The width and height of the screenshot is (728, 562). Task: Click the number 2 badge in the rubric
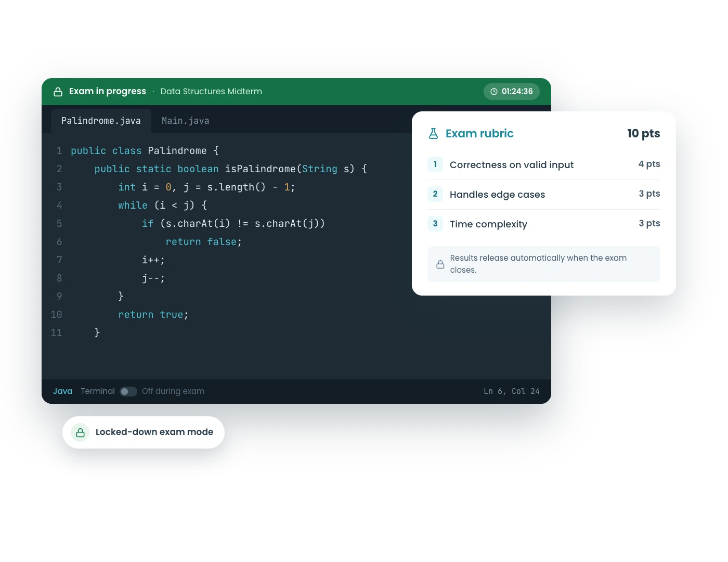[435, 194]
